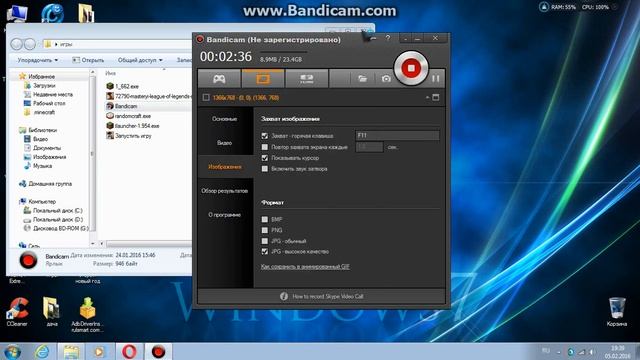This screenshot has width=640, height=360.
Task: Open Рабочий стол in Explorer sidebar
Action: click(x=49, y=103)
